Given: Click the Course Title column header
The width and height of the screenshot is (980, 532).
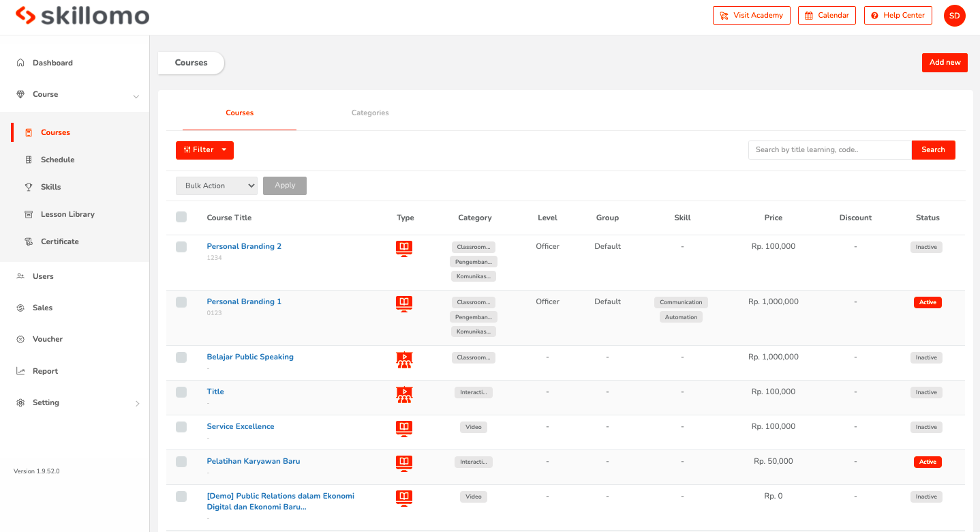Looking at the screenshot, I should click(x=229, y=218).
